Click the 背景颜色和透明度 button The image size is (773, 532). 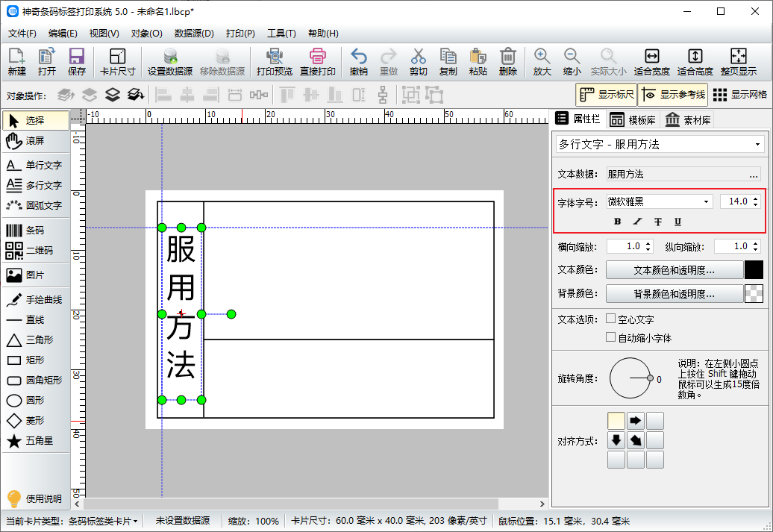click(674, 294)
